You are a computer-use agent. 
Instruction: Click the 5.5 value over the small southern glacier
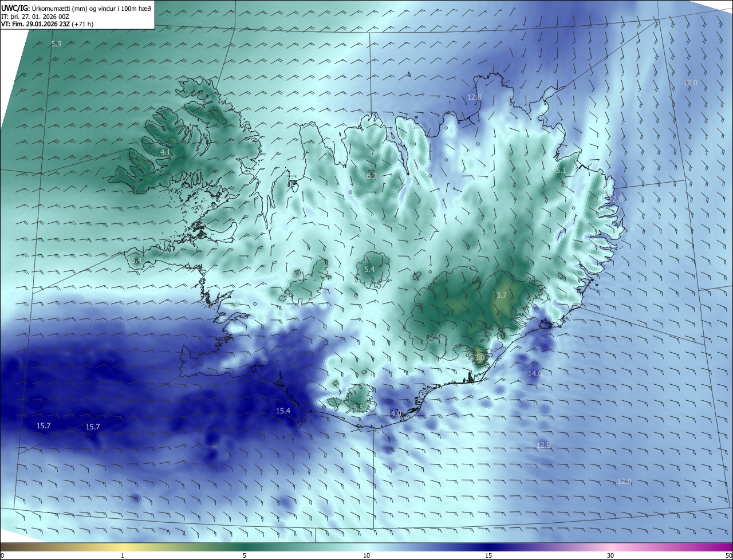point(359,407)
